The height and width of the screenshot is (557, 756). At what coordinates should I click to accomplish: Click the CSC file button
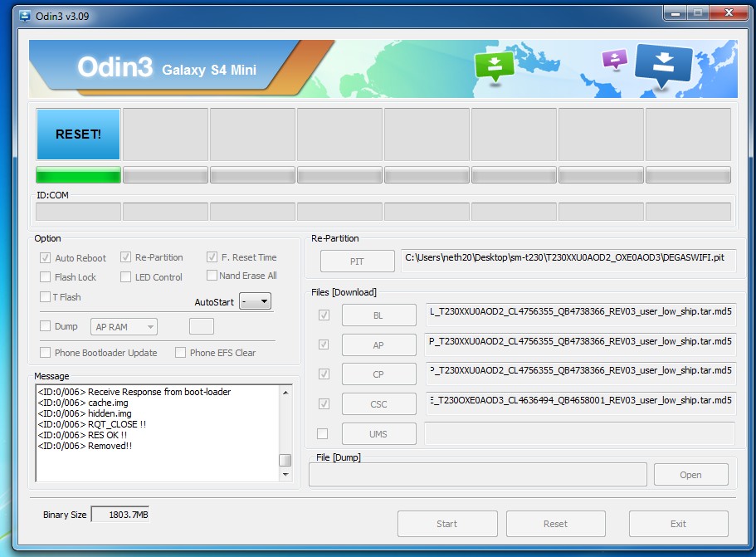[379, 403]
